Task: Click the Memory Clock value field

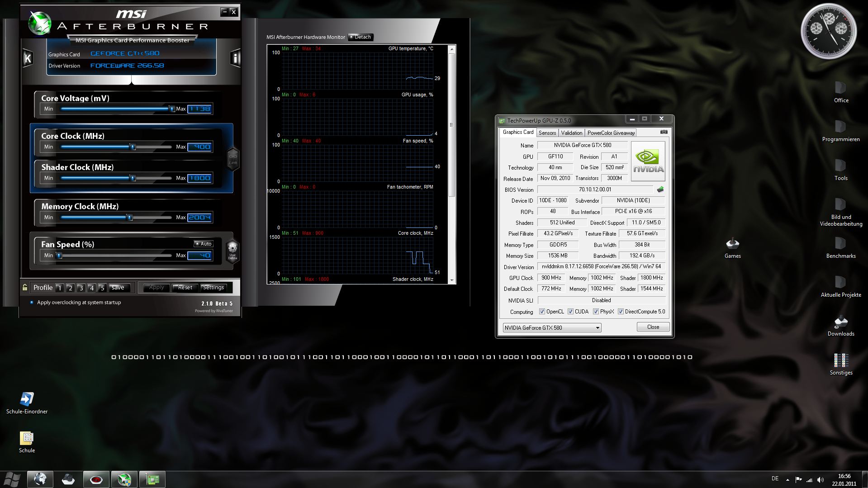Action: 199,217
